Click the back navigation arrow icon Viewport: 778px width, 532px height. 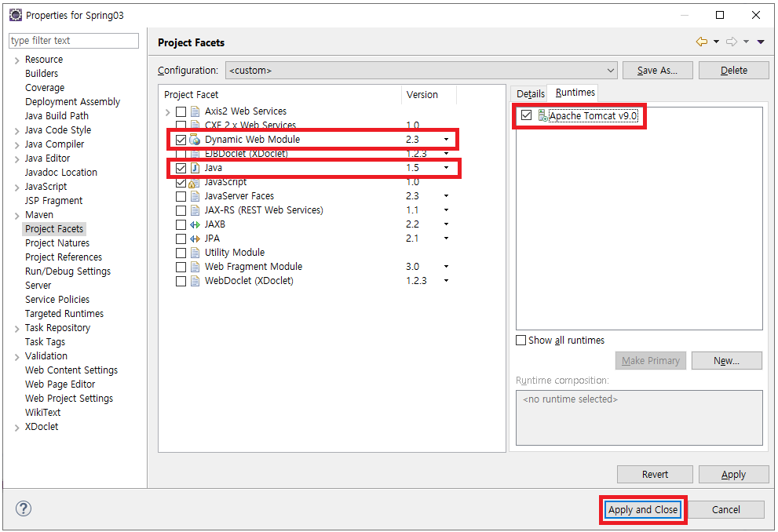pos(701,42)
